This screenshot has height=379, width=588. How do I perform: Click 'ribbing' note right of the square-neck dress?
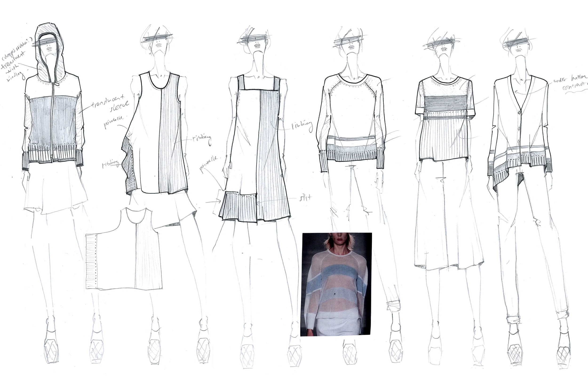click(302, 125)
